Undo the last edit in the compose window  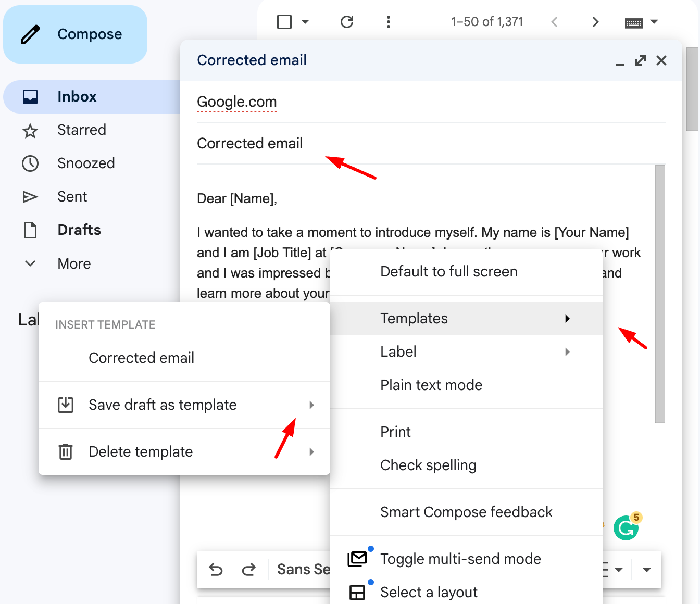click(216, 570)
